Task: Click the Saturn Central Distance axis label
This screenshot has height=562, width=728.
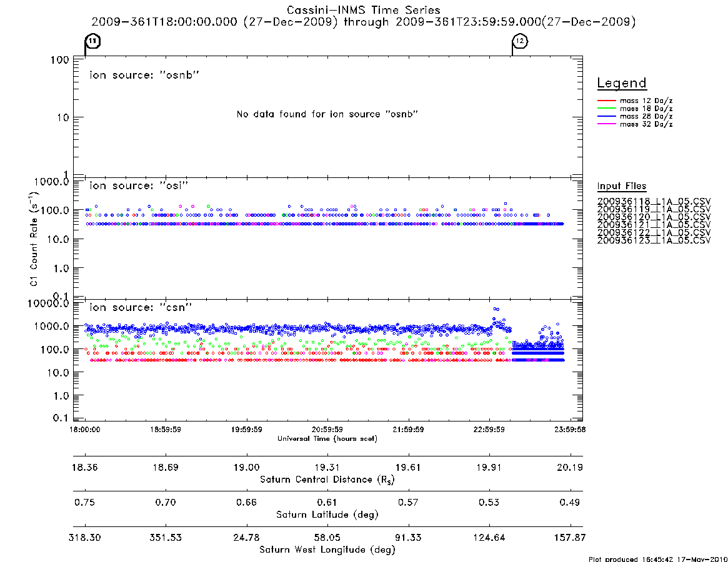Action: point(327,480)
